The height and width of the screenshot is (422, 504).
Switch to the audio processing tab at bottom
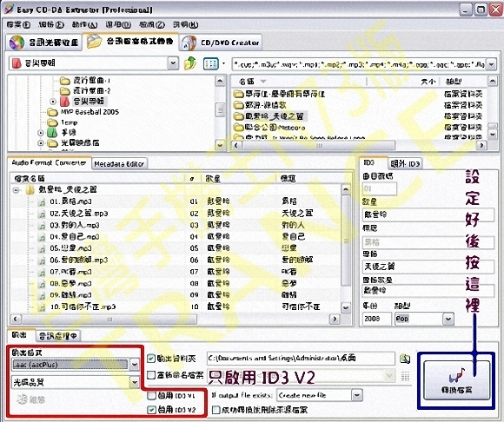click(58, 336)
